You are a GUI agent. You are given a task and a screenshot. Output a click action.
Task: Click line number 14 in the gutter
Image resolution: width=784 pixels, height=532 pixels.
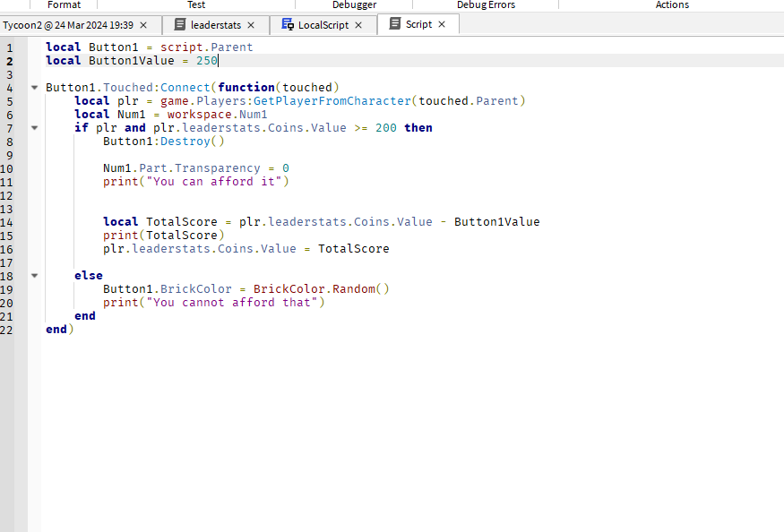(7, 222)
